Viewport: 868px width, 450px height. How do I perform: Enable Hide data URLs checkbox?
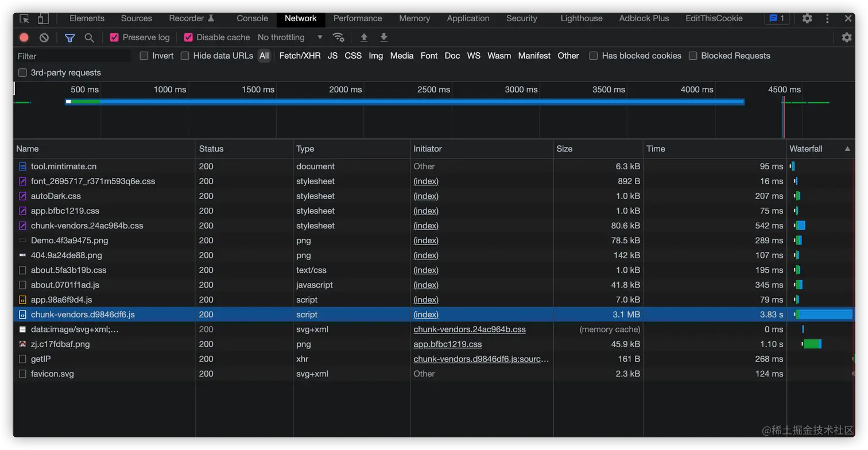tap(185, 56)
